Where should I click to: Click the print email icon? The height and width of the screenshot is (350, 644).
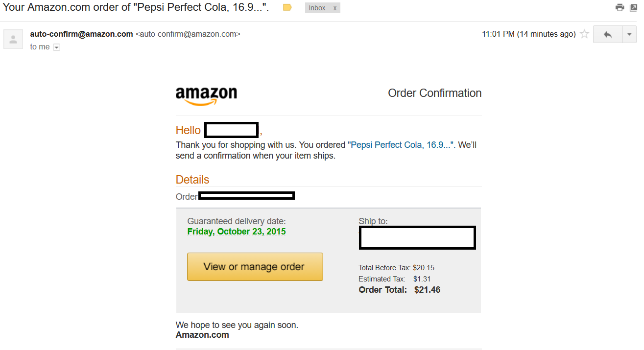620,7
